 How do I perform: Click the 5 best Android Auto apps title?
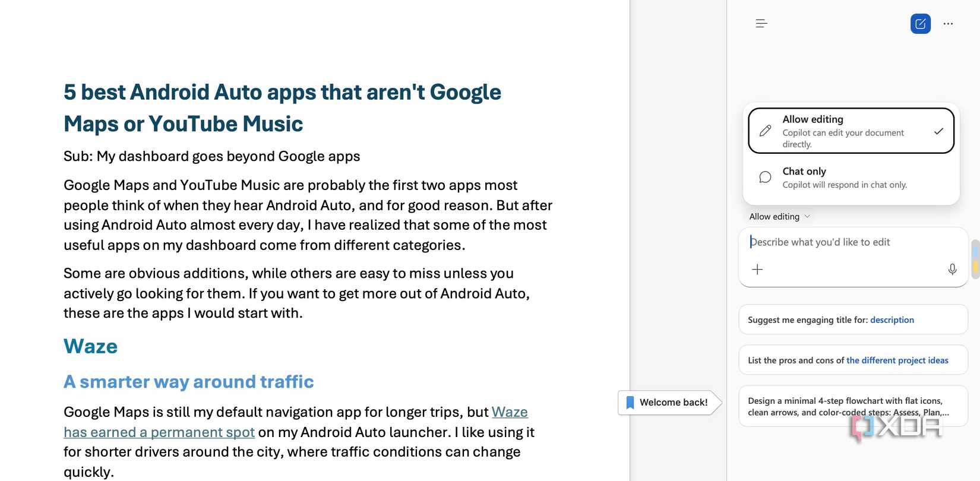(283, 108)
